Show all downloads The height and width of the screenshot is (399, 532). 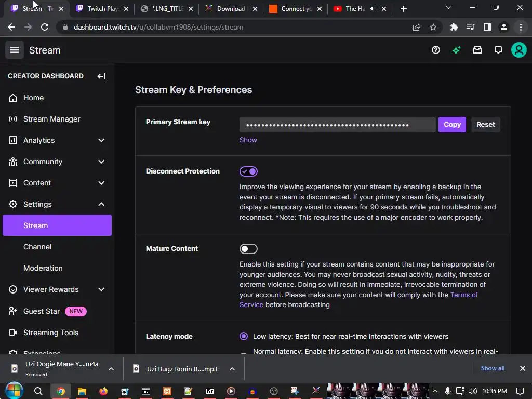(493, 368)
